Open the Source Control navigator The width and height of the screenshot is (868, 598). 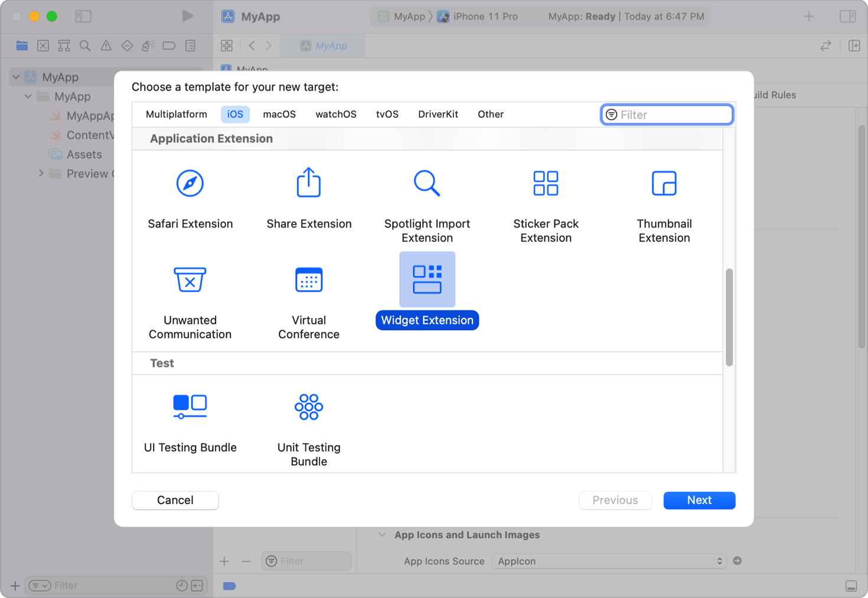(x=43, y=45)
